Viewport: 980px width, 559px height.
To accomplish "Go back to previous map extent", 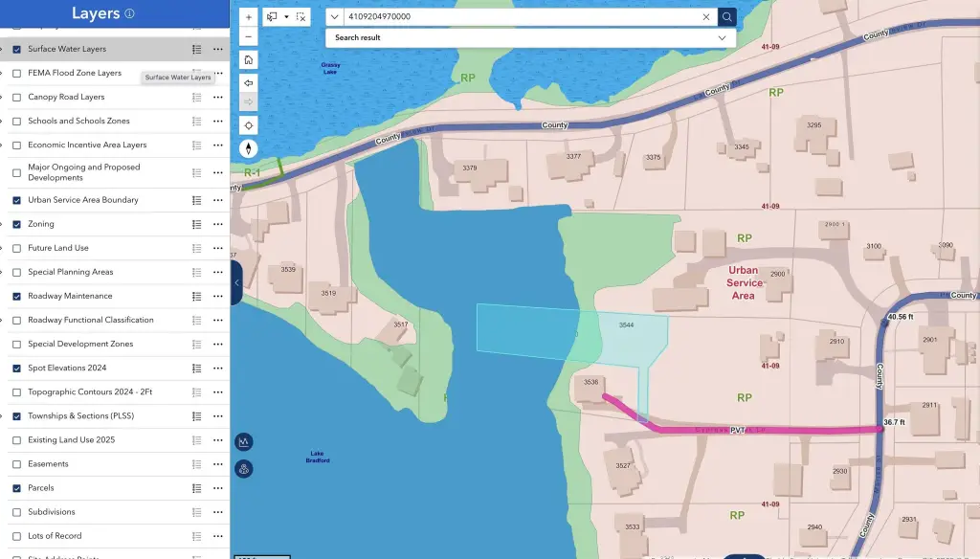I will click(x=248, y=83).
